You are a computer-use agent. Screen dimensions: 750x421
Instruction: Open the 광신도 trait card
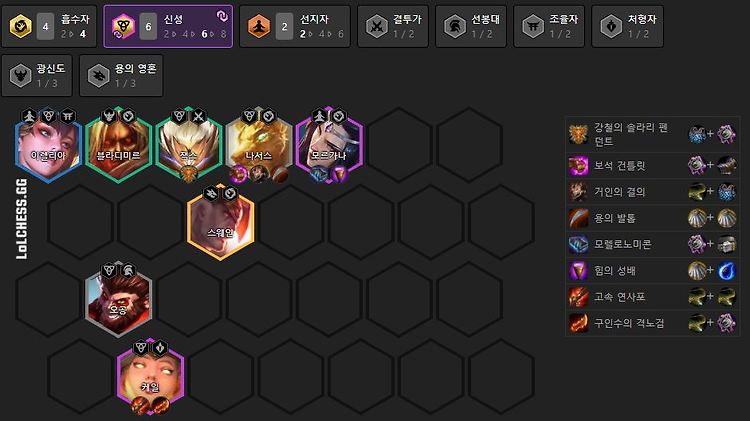(x=37, y=76)
